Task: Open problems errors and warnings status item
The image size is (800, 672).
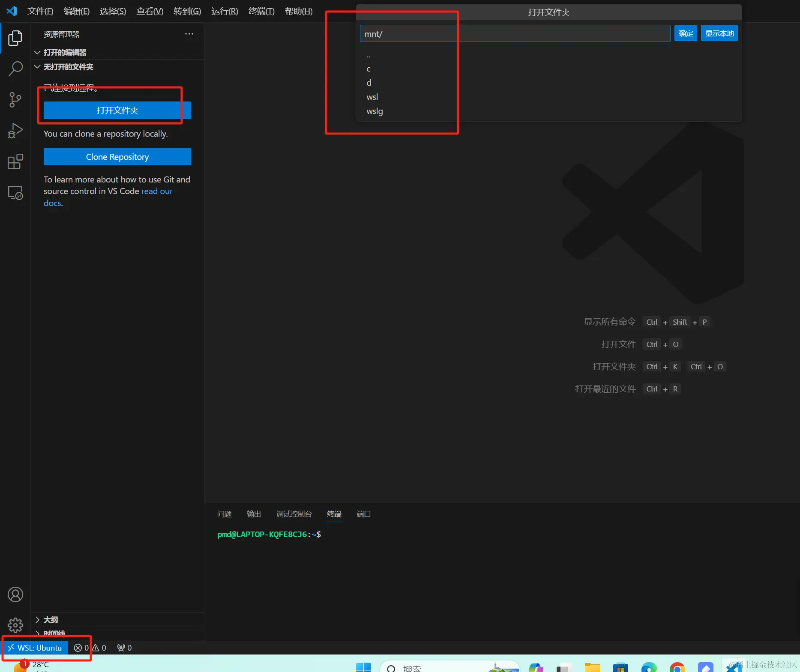Action: [x=90, y=648]
